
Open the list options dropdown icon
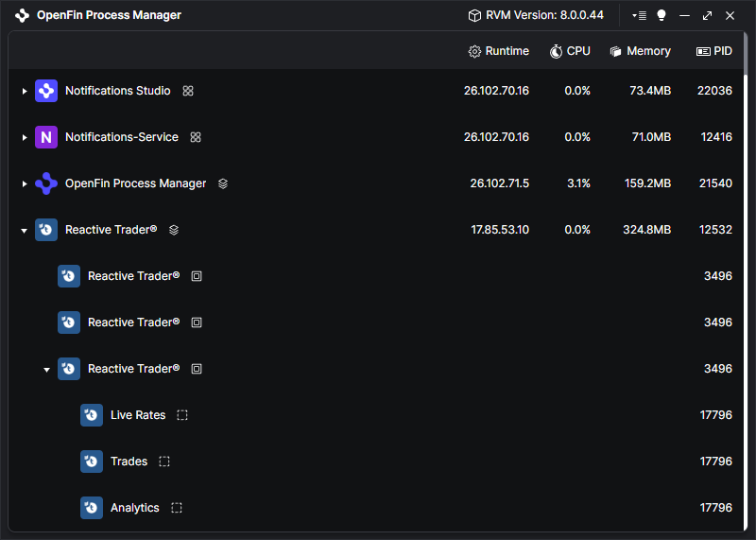[x=640, y=15]
